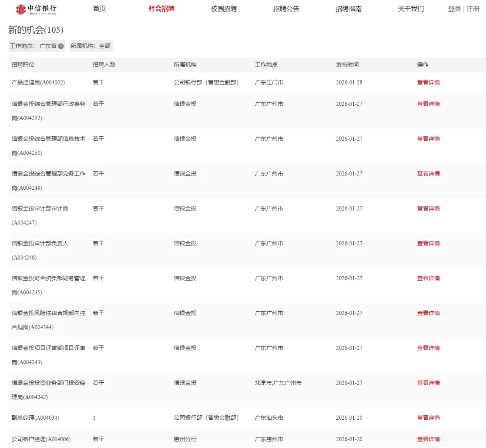Open the 首页 navigation item

[x=99, y=9]
